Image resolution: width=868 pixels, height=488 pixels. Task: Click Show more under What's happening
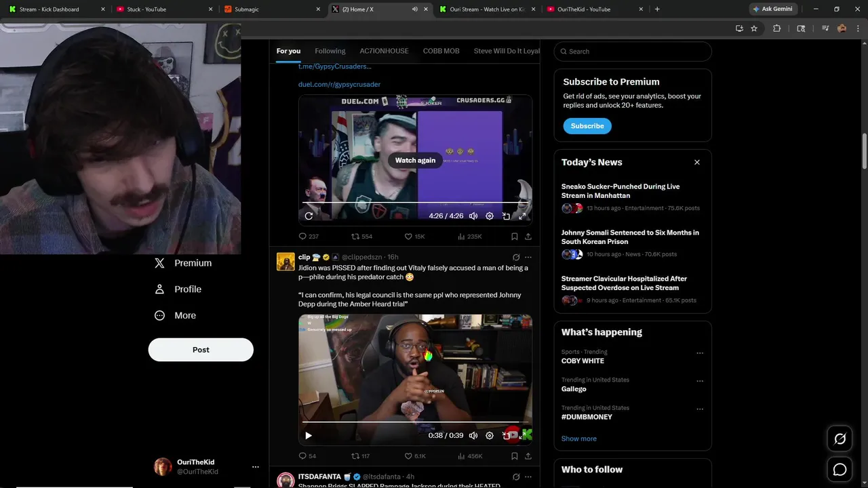coord(579,439)
